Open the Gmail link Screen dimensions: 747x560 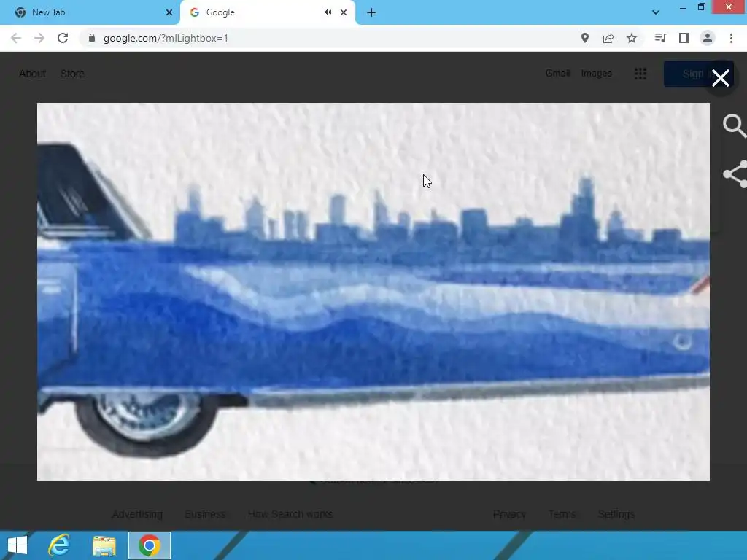[557, 74]
